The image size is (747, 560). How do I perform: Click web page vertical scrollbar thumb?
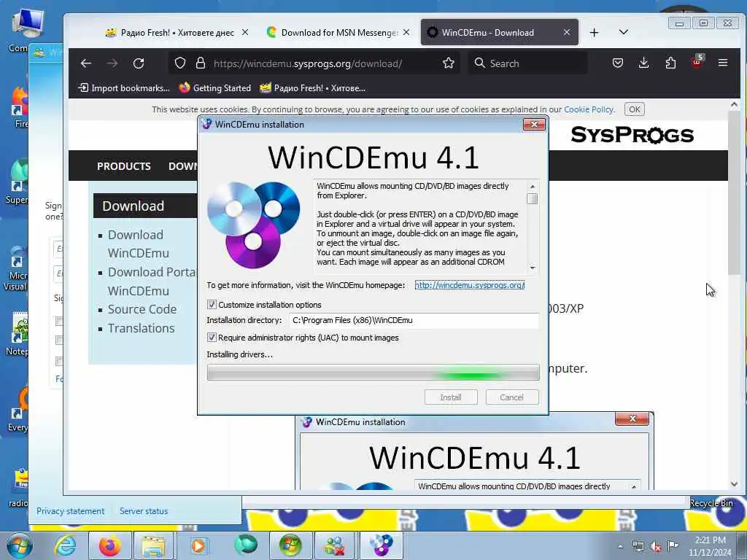click(734, 192)
